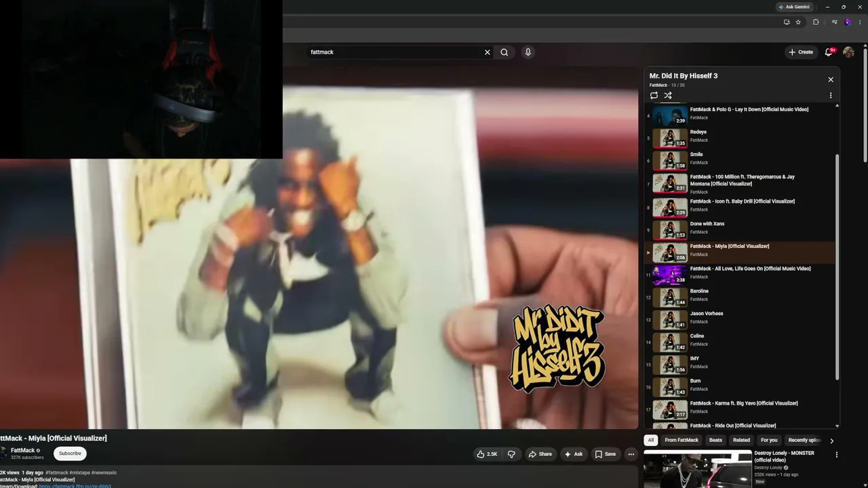Clear the 'fattmack' search text
This screenshot has height=488, width=868.
point(487,52)
